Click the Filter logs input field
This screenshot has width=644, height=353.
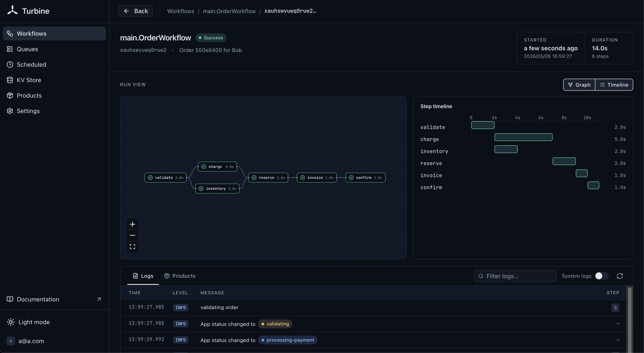click(x=515, y=276)
